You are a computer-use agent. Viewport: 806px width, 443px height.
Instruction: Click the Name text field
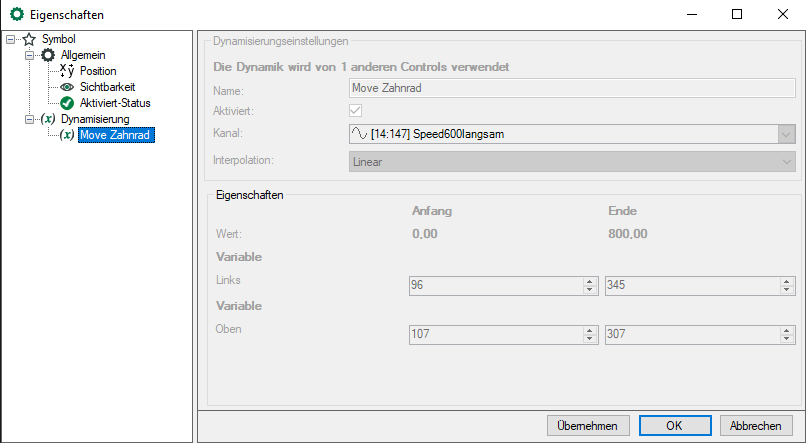coord(572,90)
